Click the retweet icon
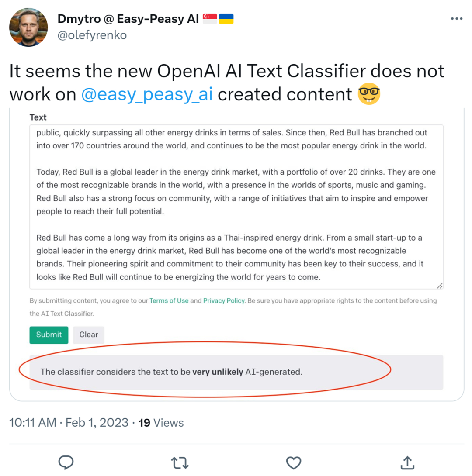Image resolution: width=472 pixels, height=476 pixels. [180, 462]
